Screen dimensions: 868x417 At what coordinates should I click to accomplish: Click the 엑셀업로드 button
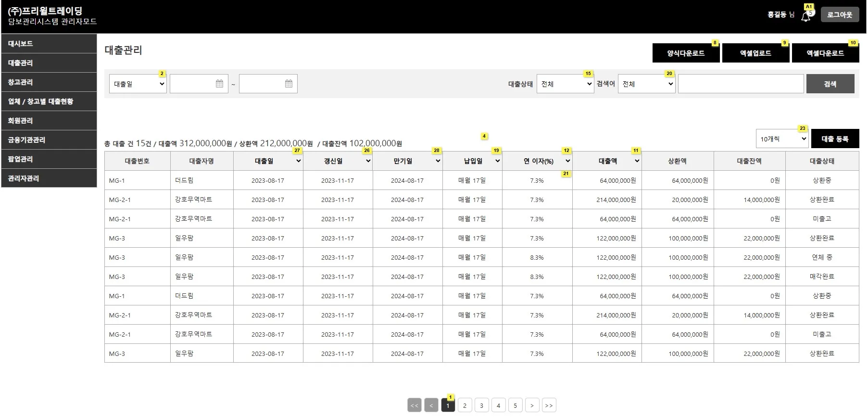755,53
